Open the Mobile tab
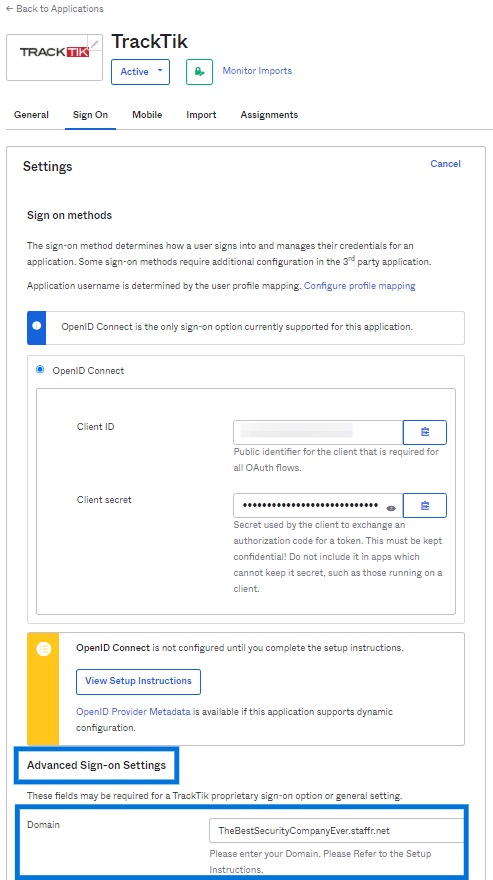This screenshot has width=493, height=880. (x=147, y=114)
